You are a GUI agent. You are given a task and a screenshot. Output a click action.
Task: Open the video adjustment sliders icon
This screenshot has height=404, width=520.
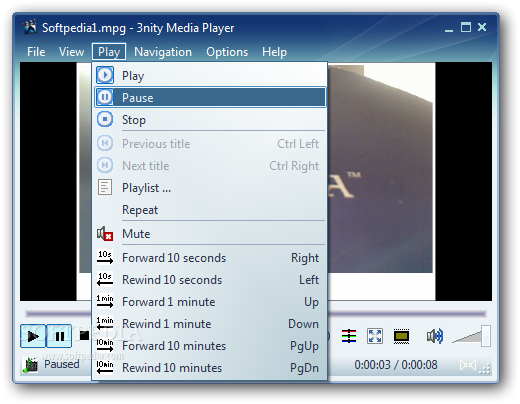point(349,336)
